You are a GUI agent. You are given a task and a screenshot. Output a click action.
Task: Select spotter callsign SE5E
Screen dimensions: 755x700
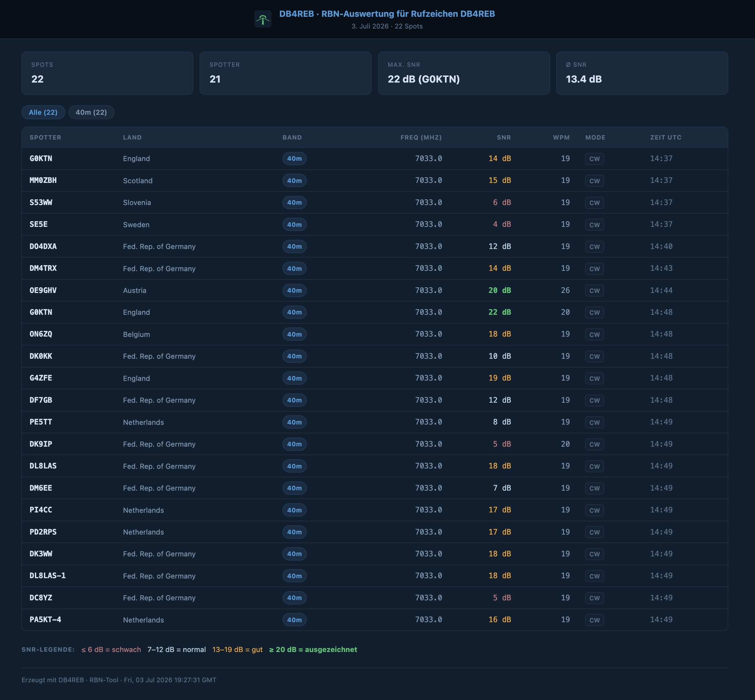click(x=39, y=224)
